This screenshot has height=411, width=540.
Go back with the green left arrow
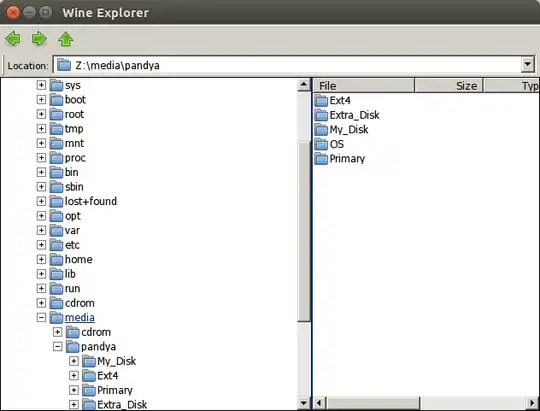tap(13, 39)
